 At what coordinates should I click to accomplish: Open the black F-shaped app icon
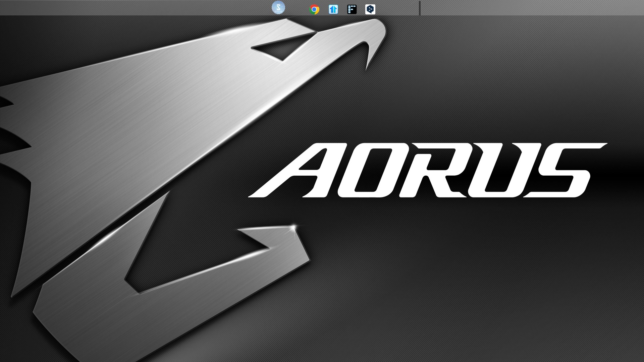[x=352, y=9]
